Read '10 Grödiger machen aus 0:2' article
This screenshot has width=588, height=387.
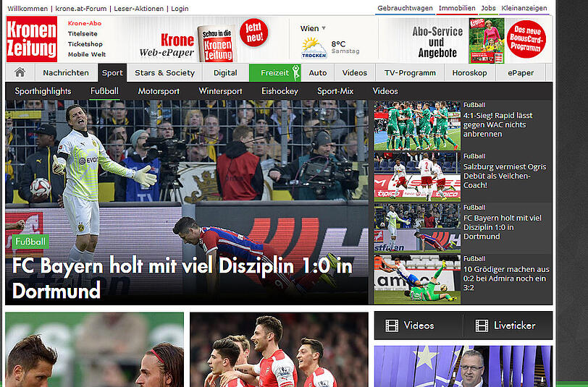pyautogui.click(x=506, y=278)
